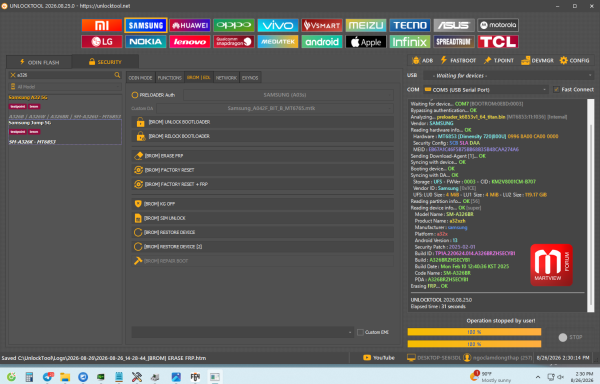Toggle the Fast Connect checkbox
Screen dimensions: 600x384
pos(556,89)
